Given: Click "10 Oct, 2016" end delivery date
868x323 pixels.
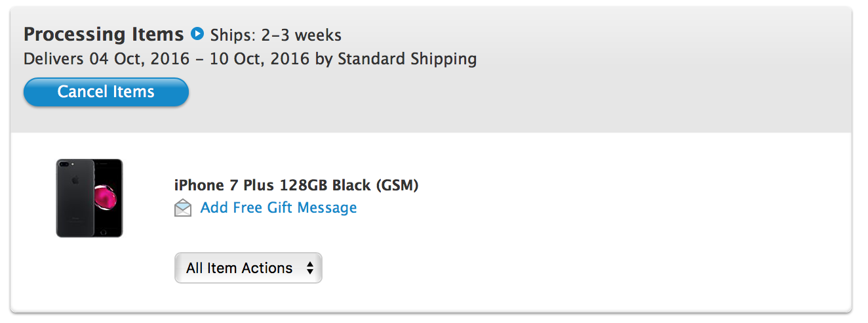Looking at the screenshot, I should pos(260,59).
